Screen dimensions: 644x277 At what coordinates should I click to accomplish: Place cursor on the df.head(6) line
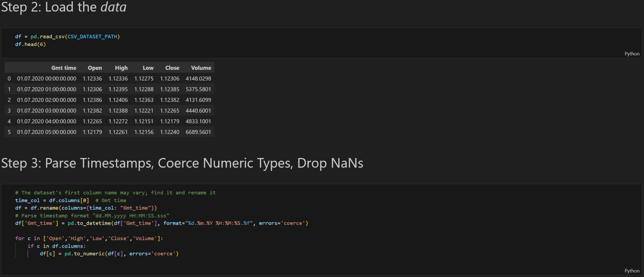(31, 44)
